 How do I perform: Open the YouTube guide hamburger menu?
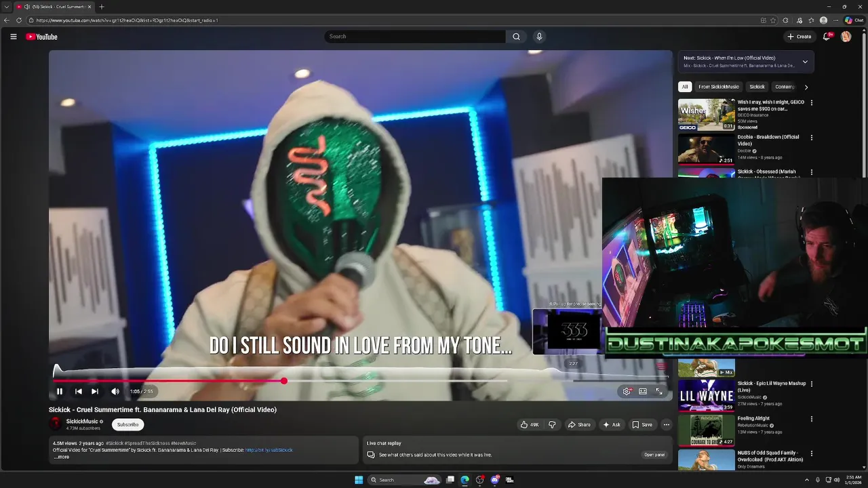[x=14, y=37]
